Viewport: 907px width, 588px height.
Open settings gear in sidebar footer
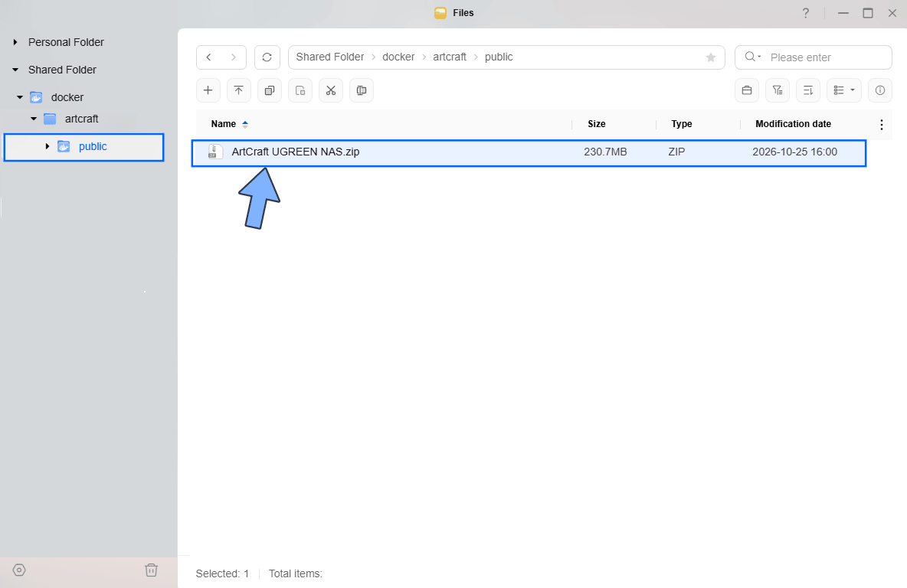[19, 570]
